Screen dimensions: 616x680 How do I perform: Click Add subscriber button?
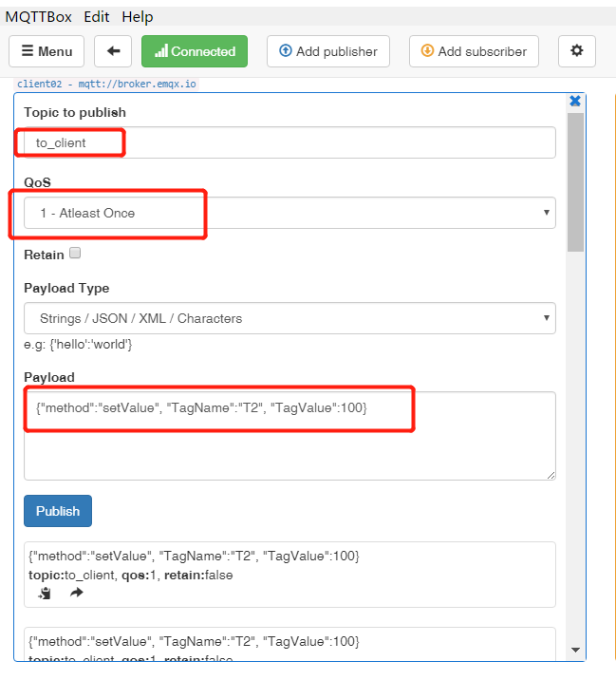pos(474,51)
